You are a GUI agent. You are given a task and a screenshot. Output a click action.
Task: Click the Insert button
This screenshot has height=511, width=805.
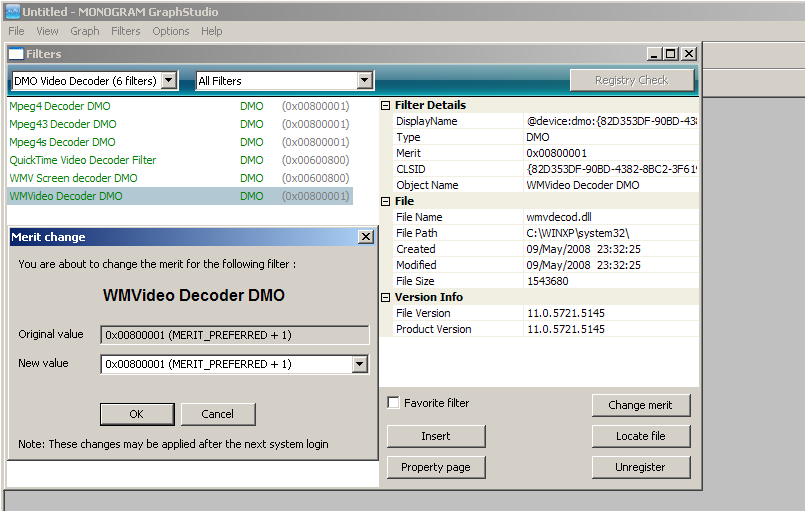click(436, 436)
